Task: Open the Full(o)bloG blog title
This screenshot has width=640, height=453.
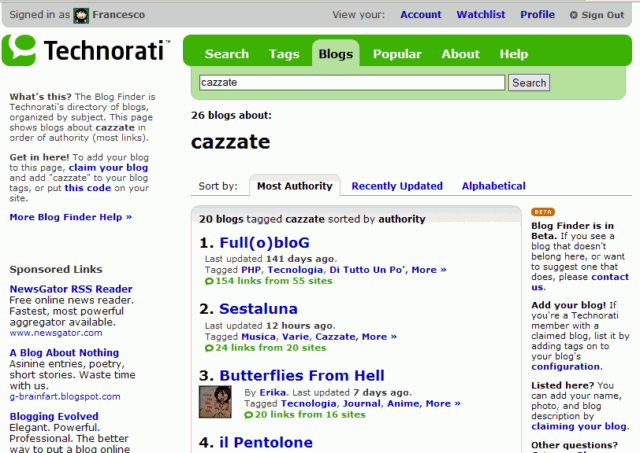Action: coord(264,243)
